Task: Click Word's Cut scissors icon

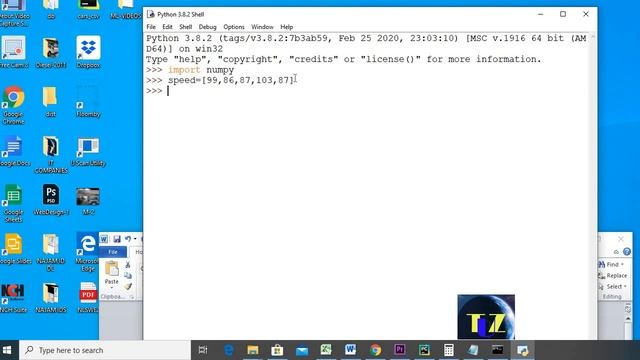Action: pyautogui.click(x=128, y=265)
